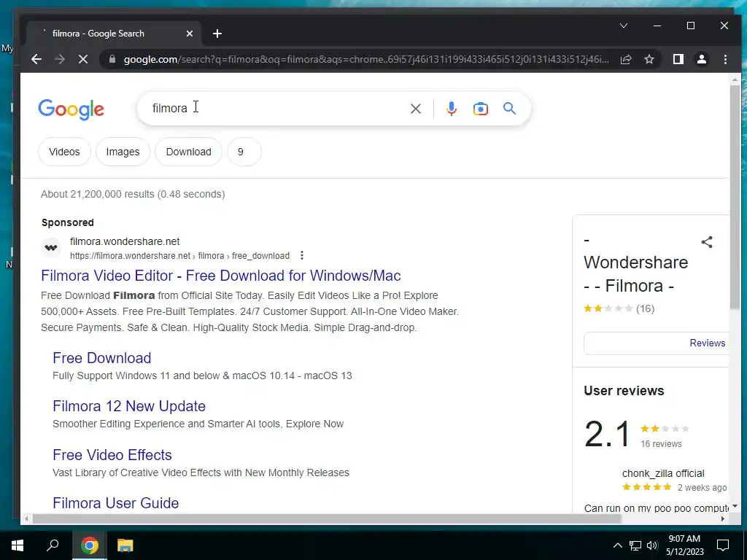
Task: Clear the Google search box
Action: (415, 109)
